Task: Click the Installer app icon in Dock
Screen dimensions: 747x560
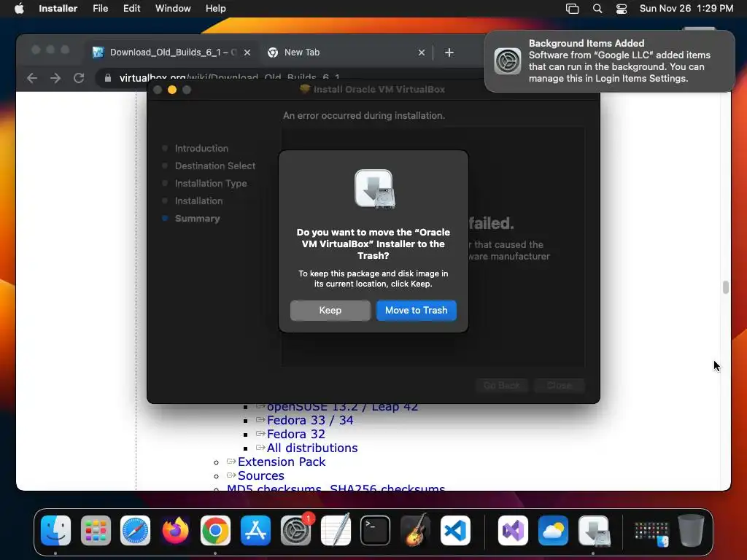Action: pyautogui.click(x=594, y=530)
